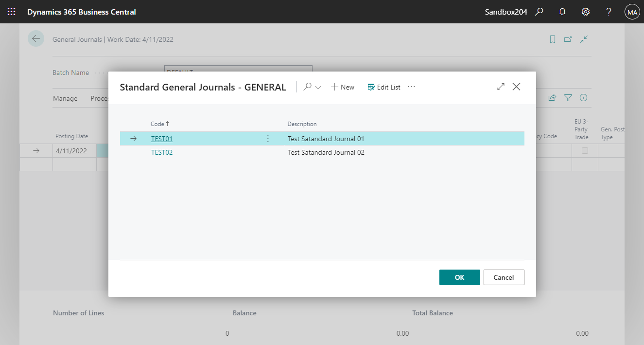Open the notifications bell
The width and height of the screenshot is (644, 345).
[x=562, y=11]
